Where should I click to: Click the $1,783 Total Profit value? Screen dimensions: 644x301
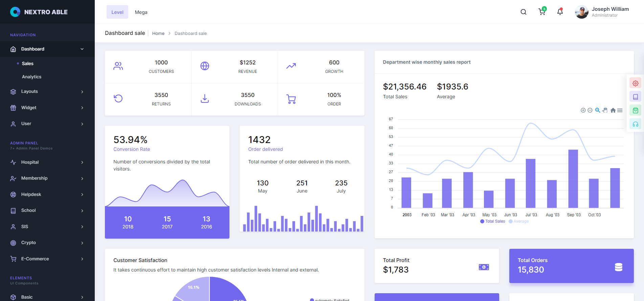click(x=396, y=270)
